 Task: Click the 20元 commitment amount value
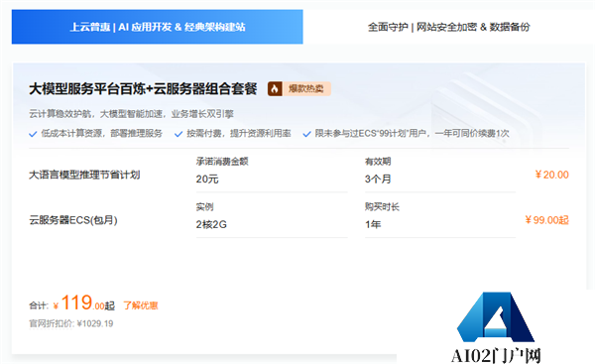207,180
